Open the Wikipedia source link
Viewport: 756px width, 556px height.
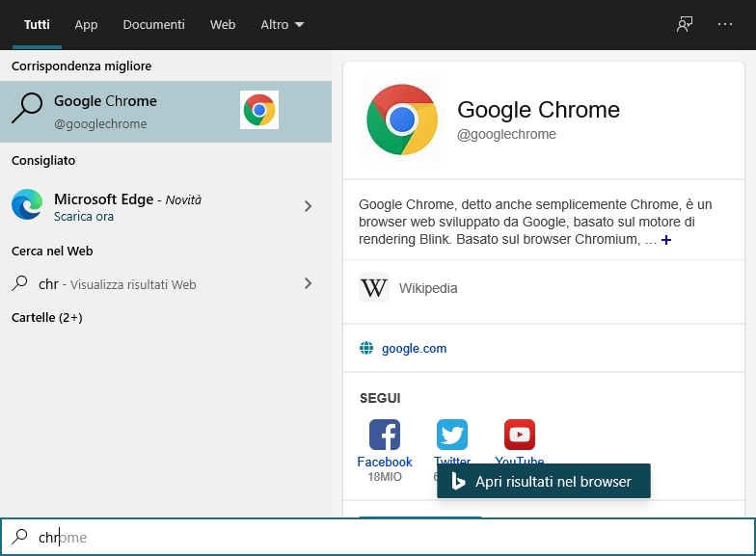click(x=428, y=288)
